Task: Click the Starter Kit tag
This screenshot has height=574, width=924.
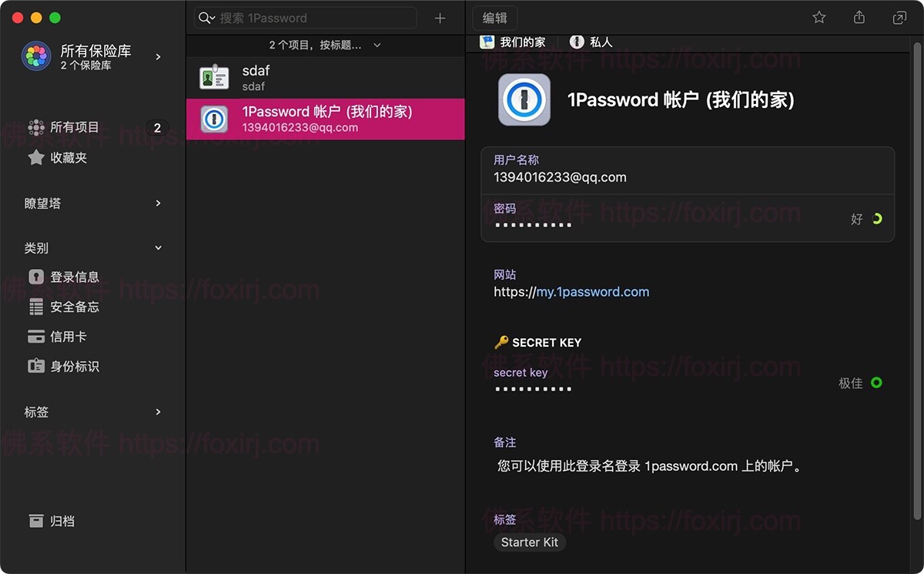Action: (530, 542)
